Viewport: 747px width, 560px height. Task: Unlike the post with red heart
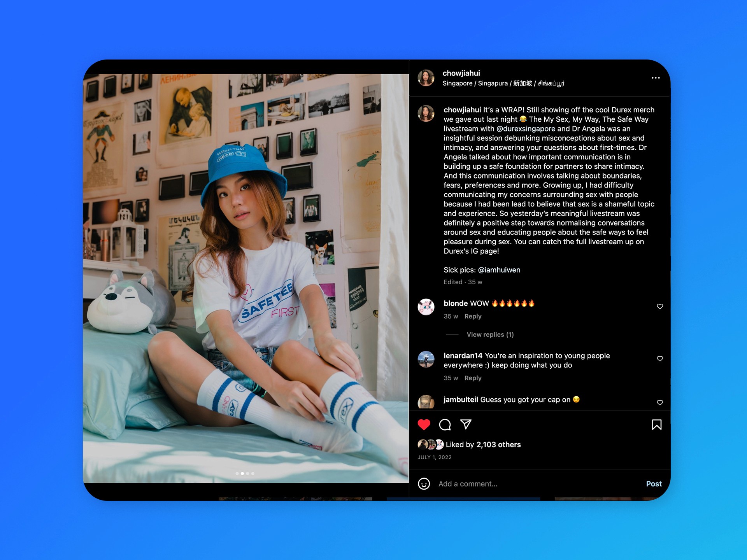424,424
